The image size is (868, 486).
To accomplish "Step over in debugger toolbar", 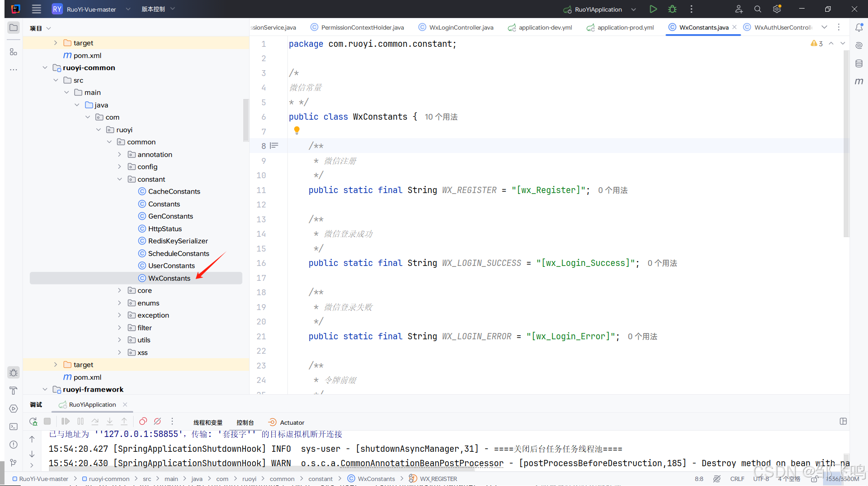I will [95, 422].
